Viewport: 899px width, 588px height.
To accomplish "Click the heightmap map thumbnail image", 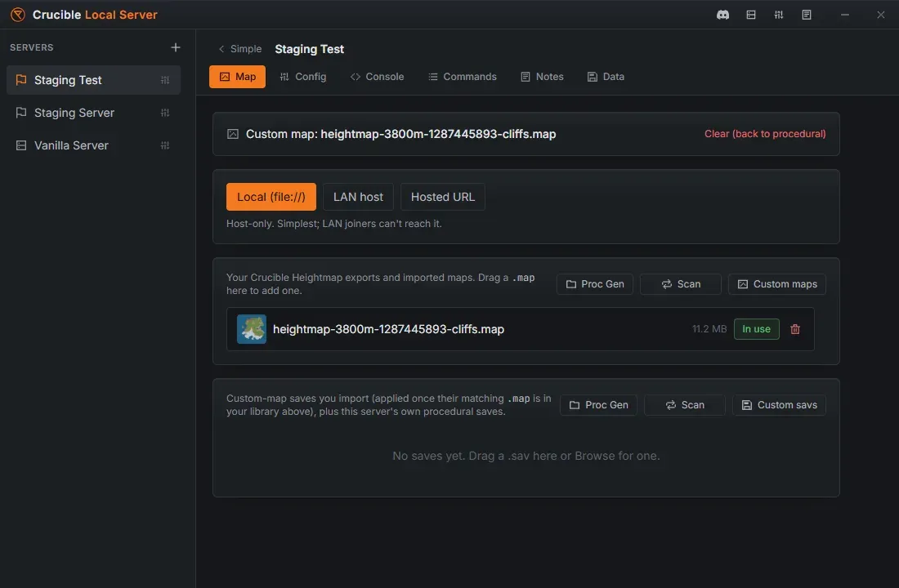I will coord(251,329).
